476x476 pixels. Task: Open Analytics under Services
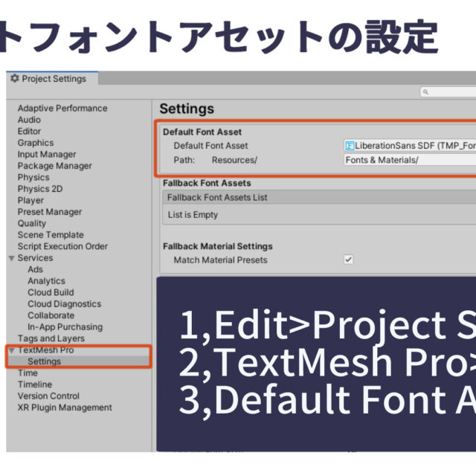(46, 281)
